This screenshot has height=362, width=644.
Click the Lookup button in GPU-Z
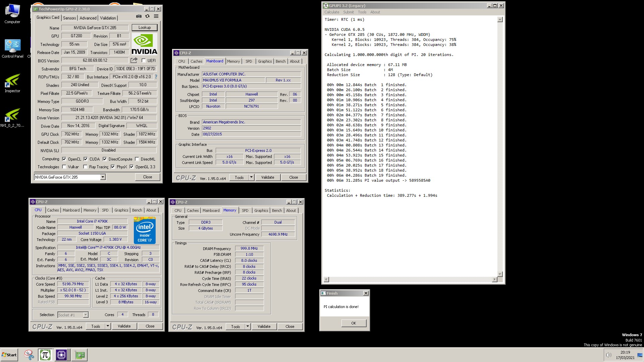click(145, 27)
